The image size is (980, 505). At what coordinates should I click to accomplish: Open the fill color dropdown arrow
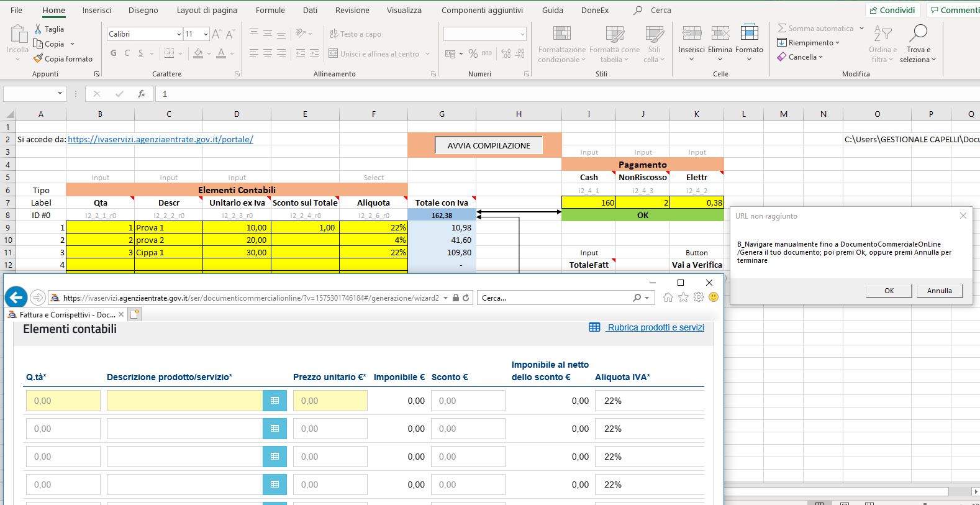209,54
